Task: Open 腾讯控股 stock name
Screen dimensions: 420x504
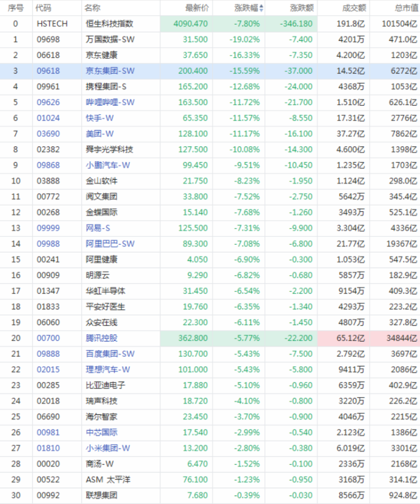Action: tap(101, 338)
